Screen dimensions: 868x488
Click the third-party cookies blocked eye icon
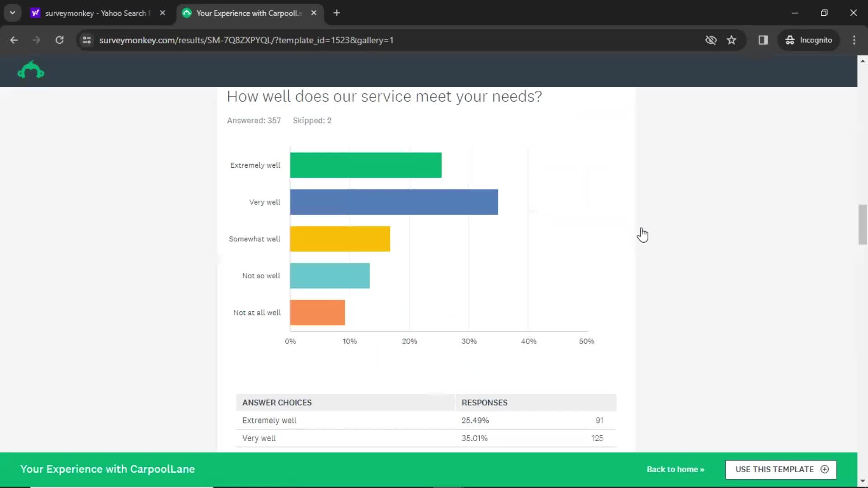click(711, 40)
